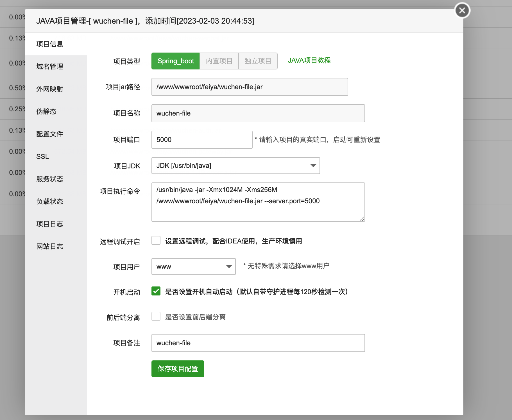512x420 pixels.
Task: Expand the project user www dropdown
Action: click(193, 267)
